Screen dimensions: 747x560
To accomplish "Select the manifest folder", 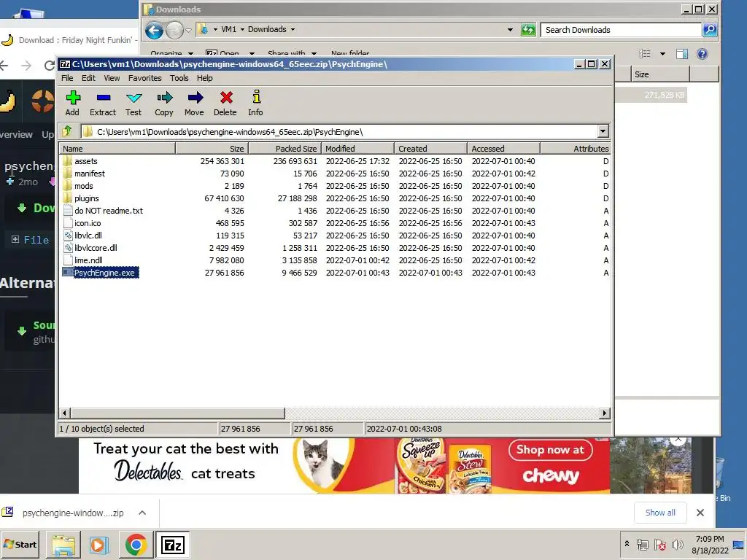I will pos(90,174).
